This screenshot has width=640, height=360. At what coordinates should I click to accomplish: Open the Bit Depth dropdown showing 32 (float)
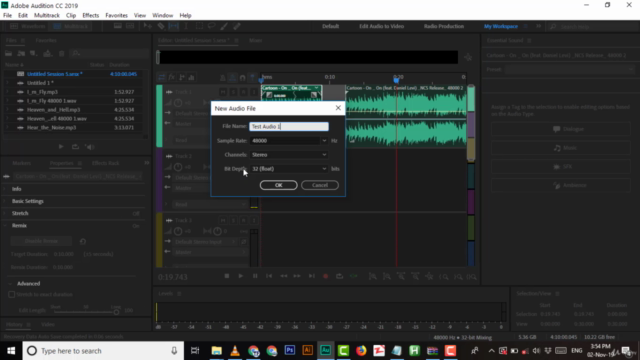pos(289,169)
